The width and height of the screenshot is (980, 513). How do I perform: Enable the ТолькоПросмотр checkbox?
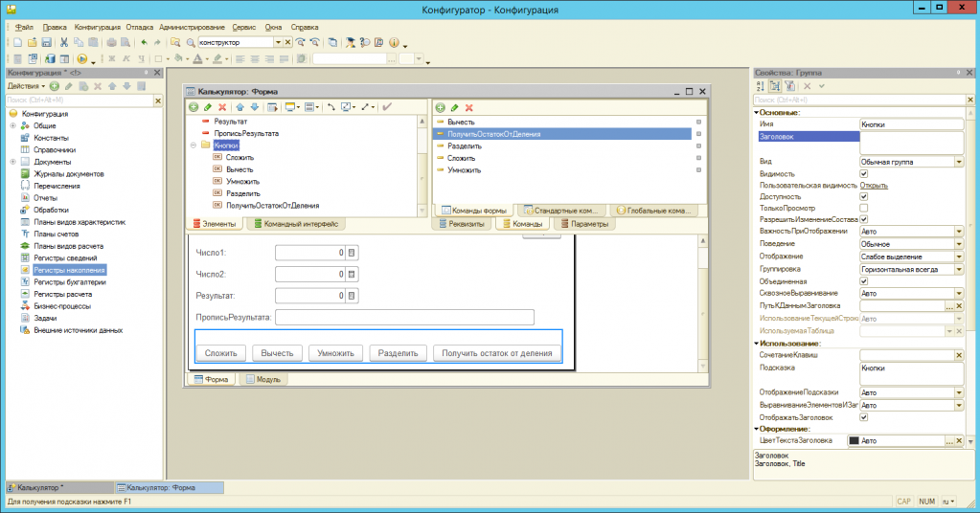(864, 208)
